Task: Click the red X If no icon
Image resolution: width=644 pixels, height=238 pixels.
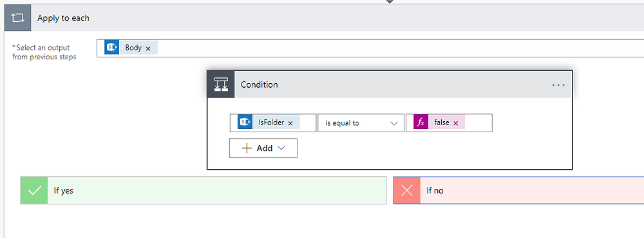Action: point(407,190)
